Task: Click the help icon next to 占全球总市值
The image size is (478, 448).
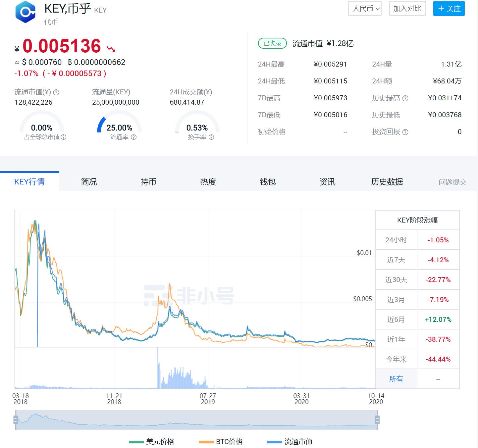Action: (64, 137)
